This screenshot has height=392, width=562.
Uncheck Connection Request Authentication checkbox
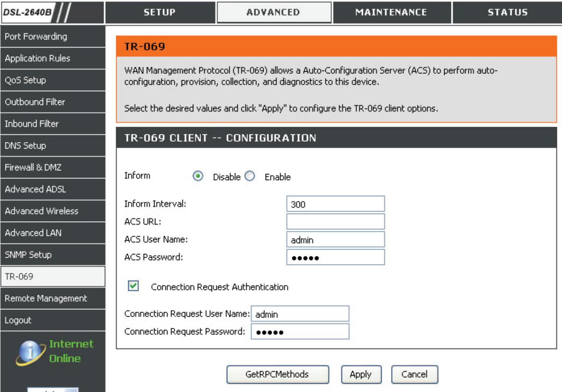[133, 286]
